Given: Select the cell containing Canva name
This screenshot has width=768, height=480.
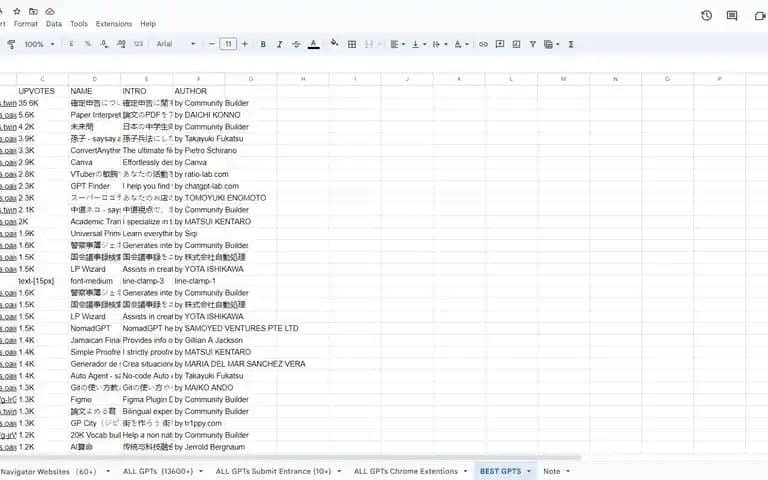Looking at the screenshot, I should coord(95,162).
